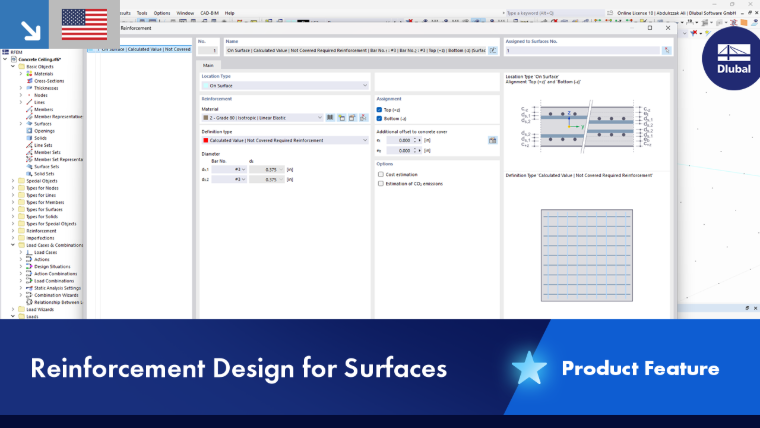Enable Cost estimation option

click(381, 174)
